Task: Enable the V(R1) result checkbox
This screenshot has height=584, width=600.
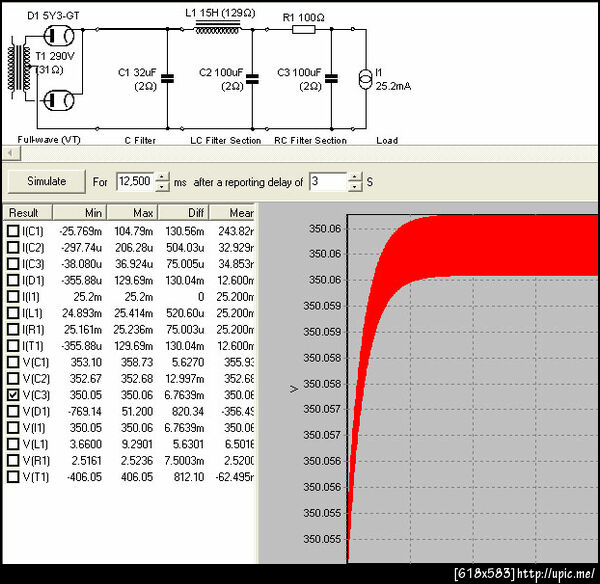Action: 13,460
